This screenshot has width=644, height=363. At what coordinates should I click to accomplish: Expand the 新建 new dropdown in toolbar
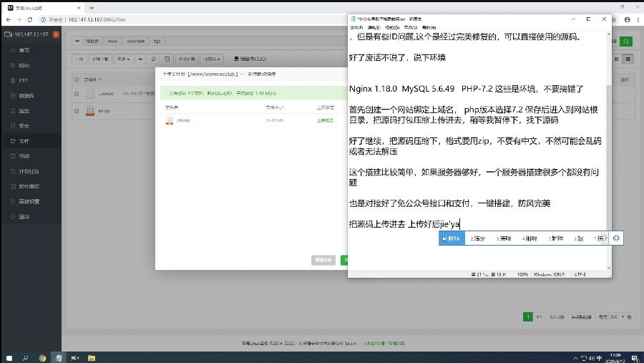pos(123,59)
